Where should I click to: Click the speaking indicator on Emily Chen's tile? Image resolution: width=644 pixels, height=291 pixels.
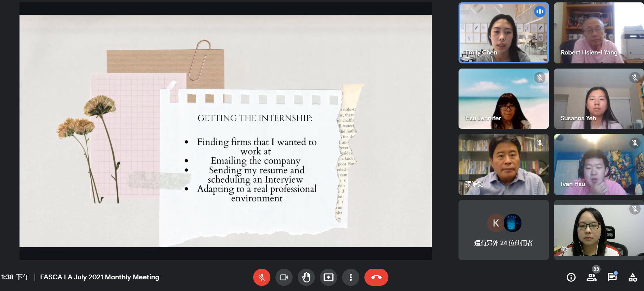540,12
